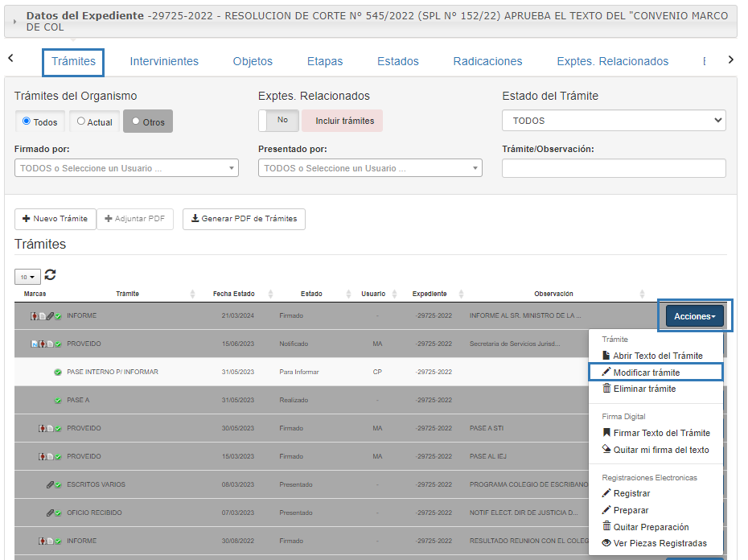Viewport: 748px width, 560px height.
Task: Click Generar PDF de Trámites button
Action: coord(244,219)
